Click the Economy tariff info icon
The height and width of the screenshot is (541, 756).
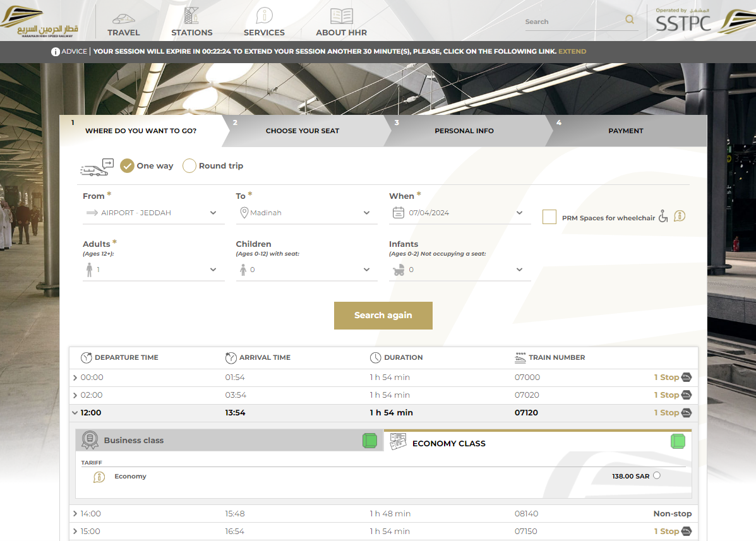[x=99, y=477]
